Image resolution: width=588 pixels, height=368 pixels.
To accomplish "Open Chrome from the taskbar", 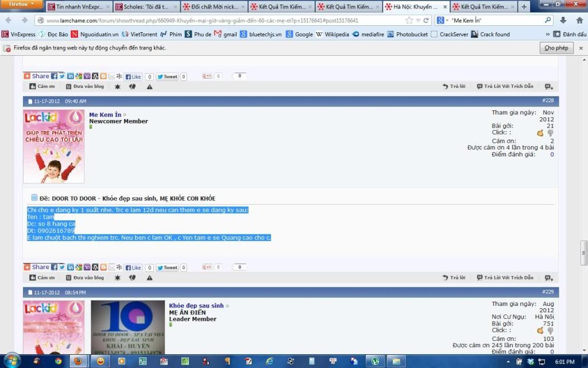I will click(58, 361).
